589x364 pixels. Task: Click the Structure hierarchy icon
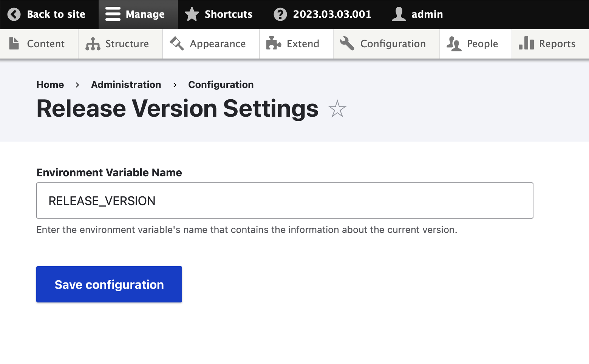[93, 44]
